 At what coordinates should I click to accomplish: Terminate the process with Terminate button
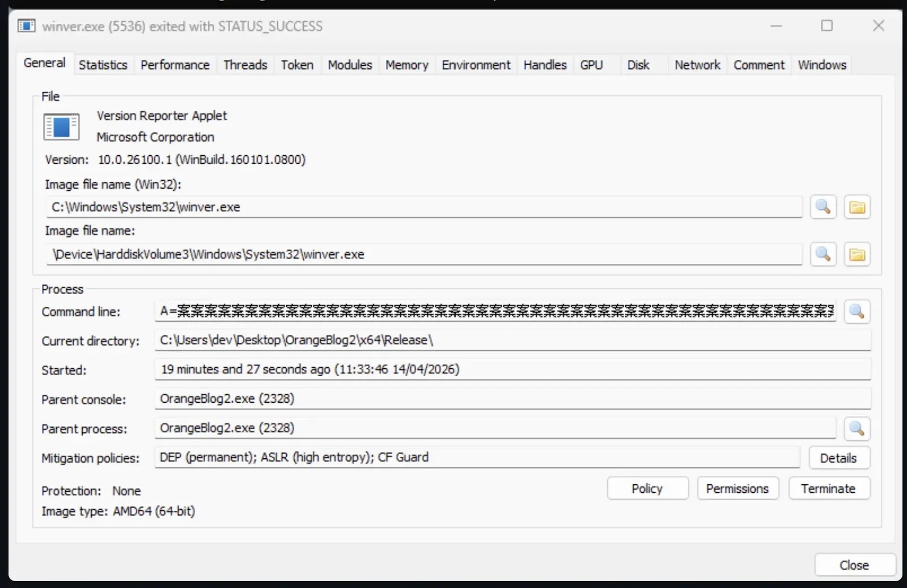click(828, 488)
